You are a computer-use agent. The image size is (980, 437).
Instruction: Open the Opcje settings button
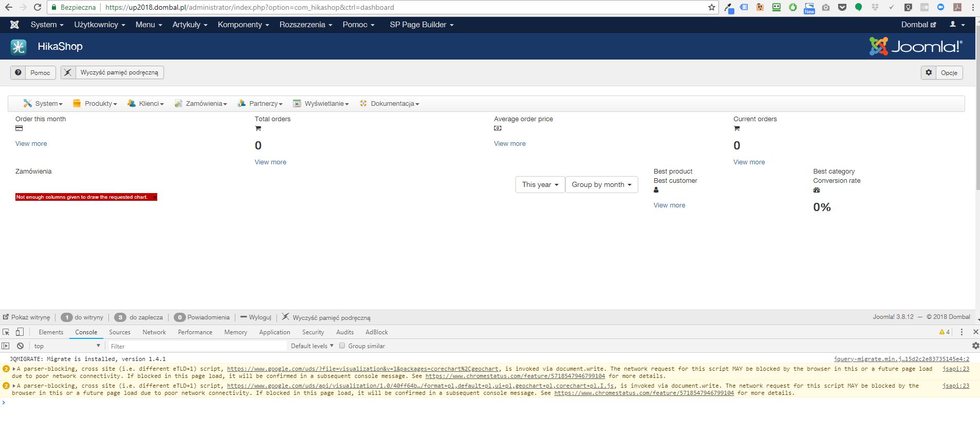click(x=942, y=73)
